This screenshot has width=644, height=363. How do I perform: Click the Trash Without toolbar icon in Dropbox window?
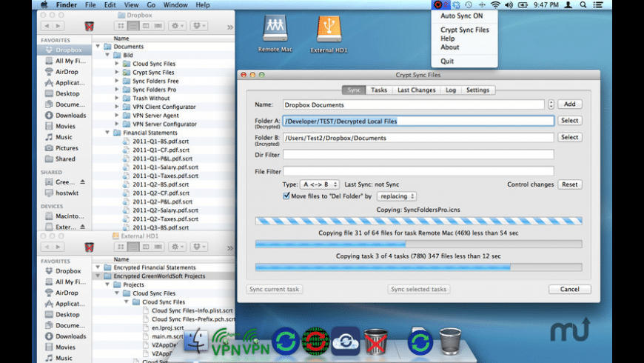click(89, 26)
